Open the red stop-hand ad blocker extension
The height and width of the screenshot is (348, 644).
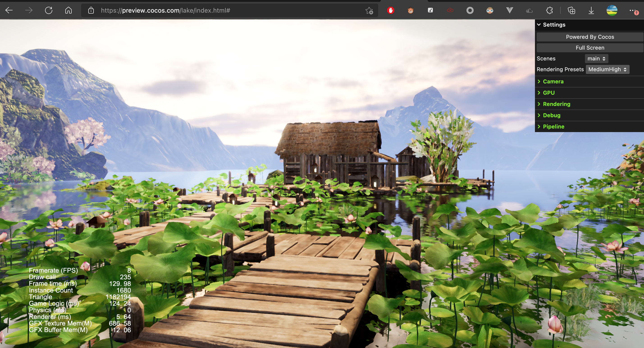pyautogui.click(x=391, y=10)
